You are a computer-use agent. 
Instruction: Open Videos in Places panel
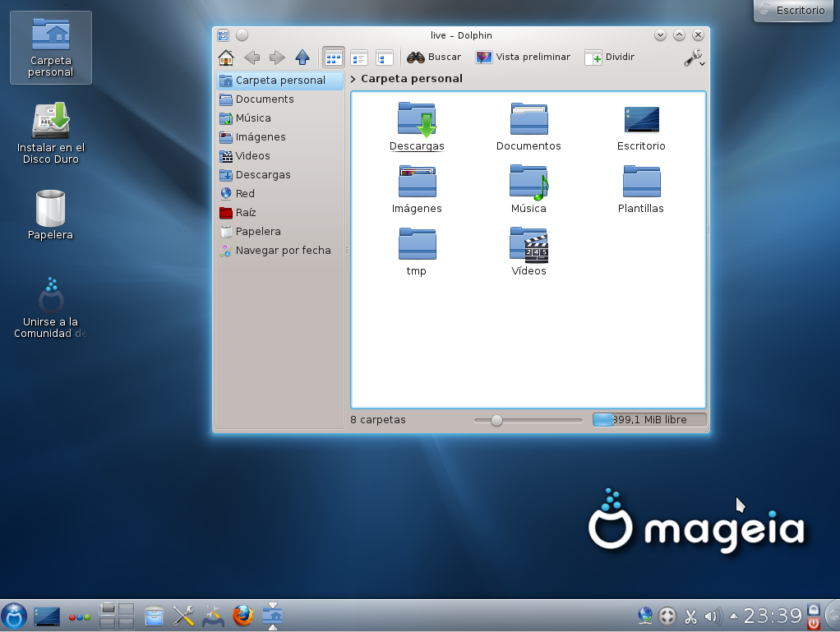279,156
